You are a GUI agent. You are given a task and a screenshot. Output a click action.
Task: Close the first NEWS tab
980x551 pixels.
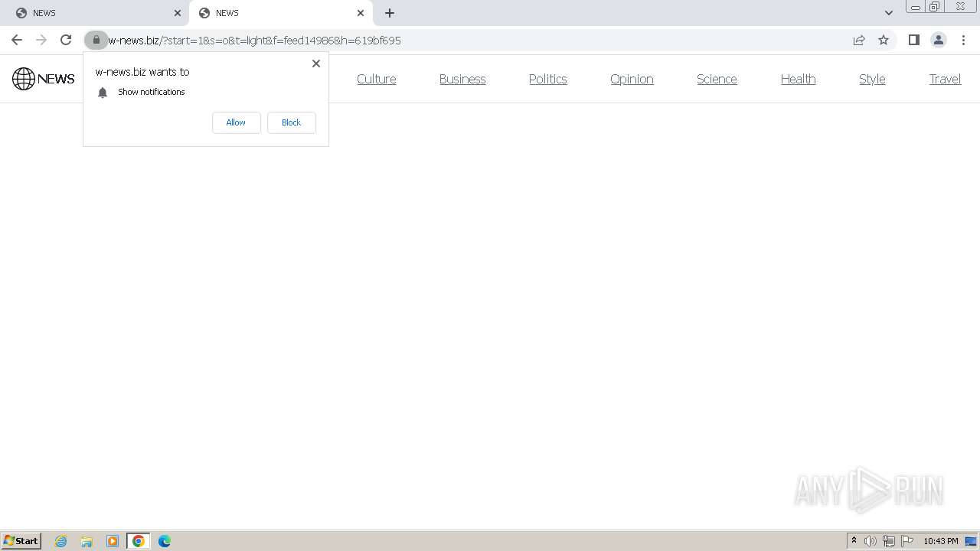coord(178,13)
